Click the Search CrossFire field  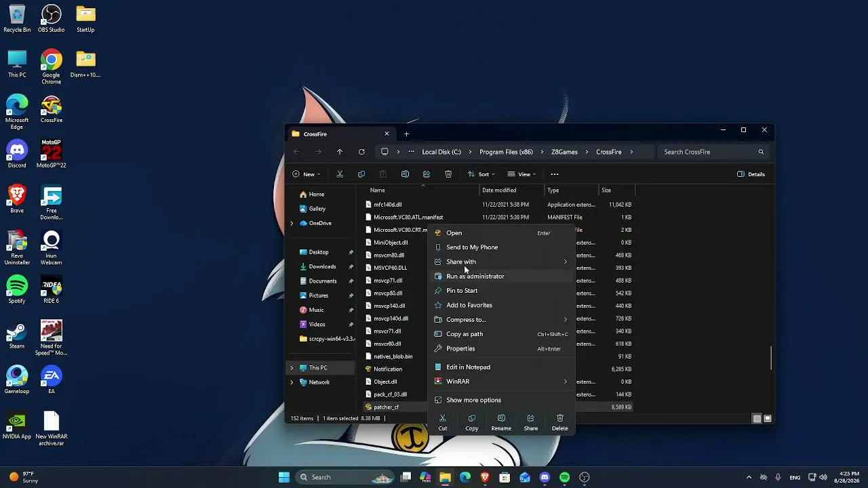pos(714,152)
